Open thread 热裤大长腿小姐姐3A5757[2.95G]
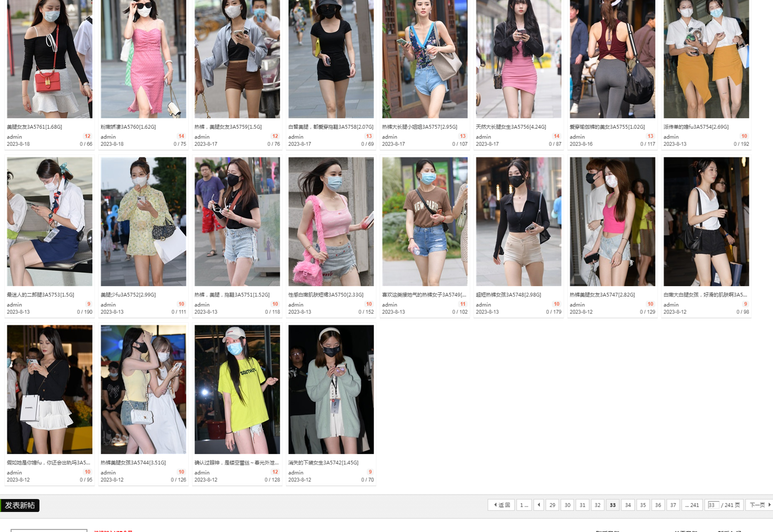The width and height of the screenshot is (773, 532). pyautogui.click(x=419, y=127)
